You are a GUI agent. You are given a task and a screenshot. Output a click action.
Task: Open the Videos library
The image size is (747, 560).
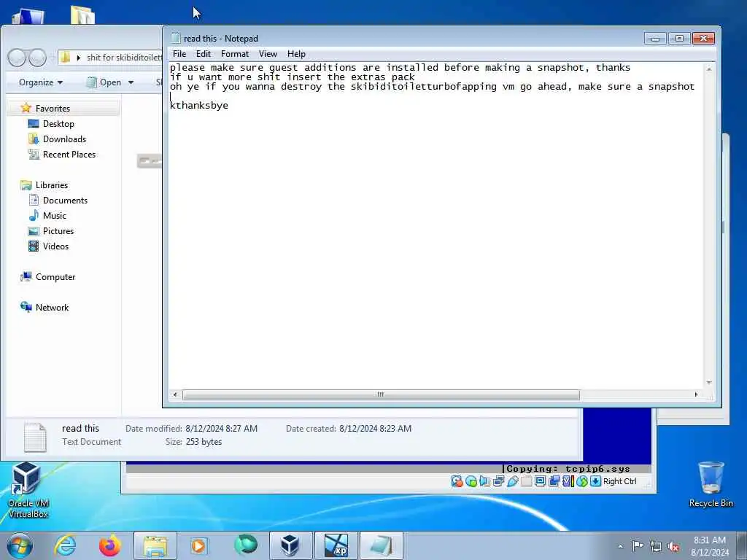click(55, 246)
